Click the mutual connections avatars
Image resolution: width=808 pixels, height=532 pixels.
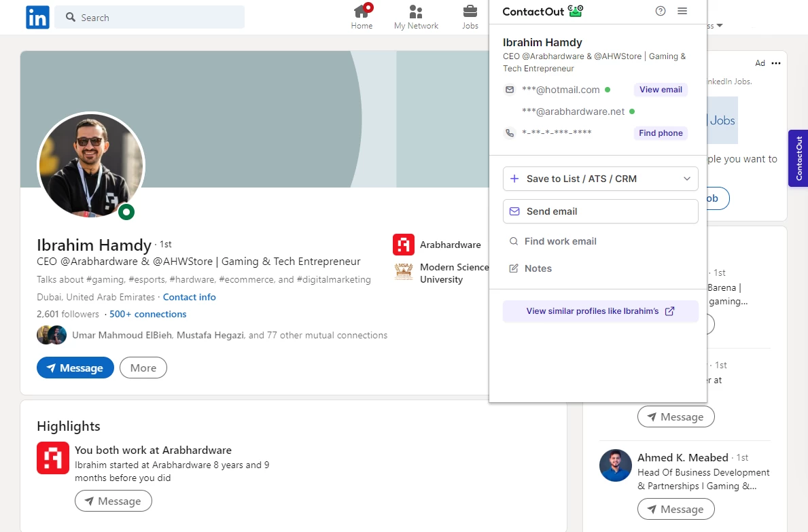[x=52, y=335]
